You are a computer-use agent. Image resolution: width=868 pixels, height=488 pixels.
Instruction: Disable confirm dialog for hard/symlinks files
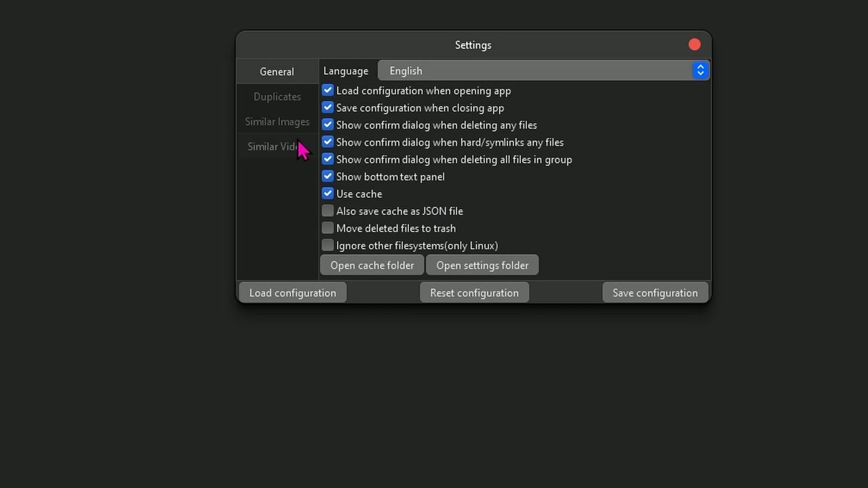coord(328,142)
